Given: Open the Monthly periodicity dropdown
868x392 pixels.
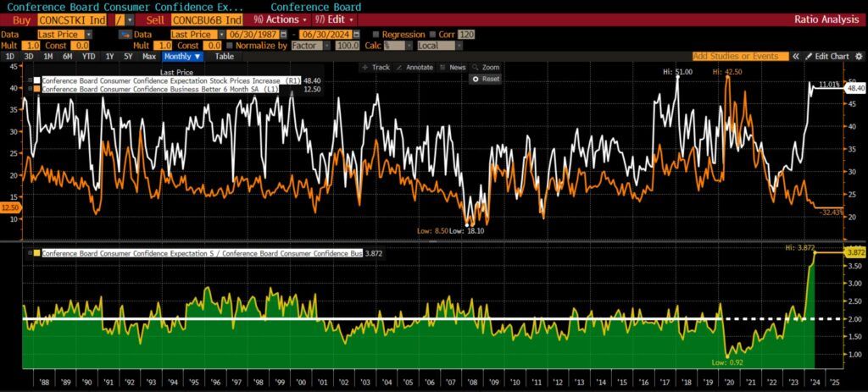Looking at the screenshot, I should tap(181, 57).
